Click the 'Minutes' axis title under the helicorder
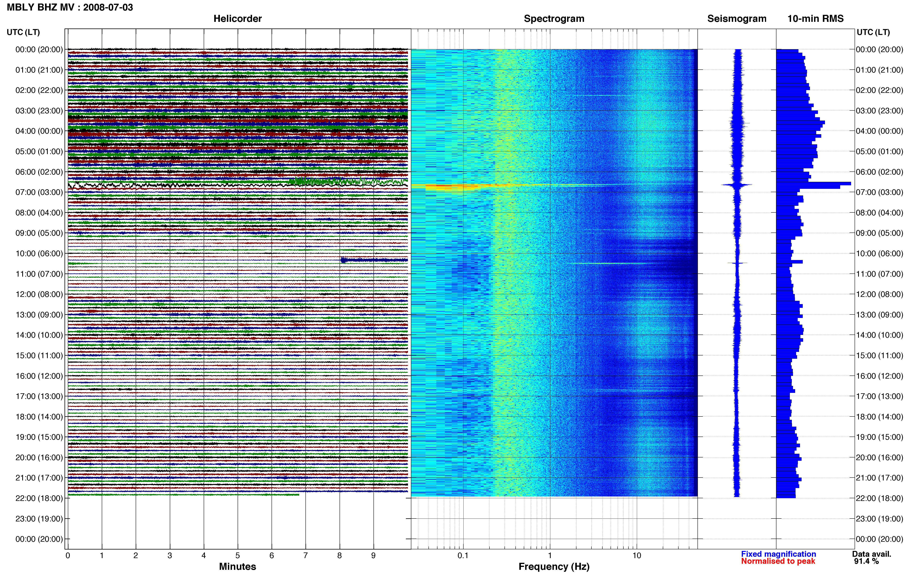Image resolution: width=924 pixels, height=578 pixels. (x=238, y=566)
